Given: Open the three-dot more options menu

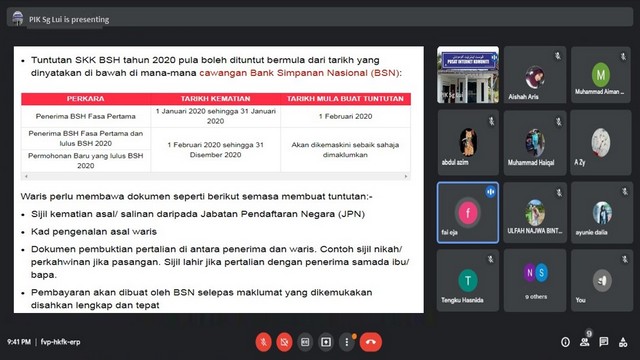Looking at the screenshot, I should tap(347, 342).
